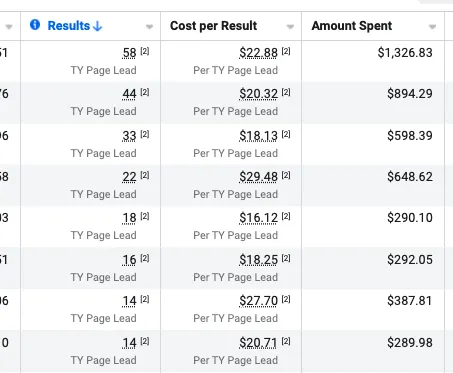Open the Results column dropdown arrow
The width and height of the screenshot is (453, 373).
click(x=149, y=27)
